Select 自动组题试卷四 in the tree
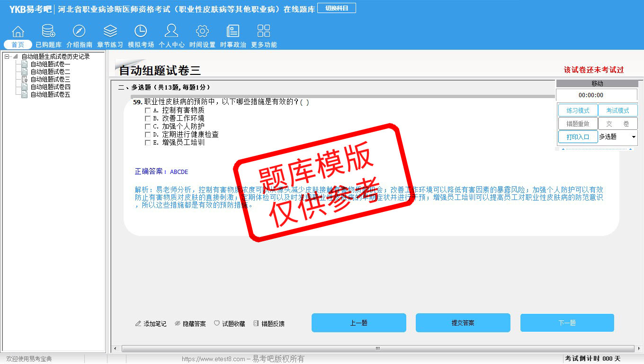The height and width of the screenshot is (364, 644). [50, 87]
